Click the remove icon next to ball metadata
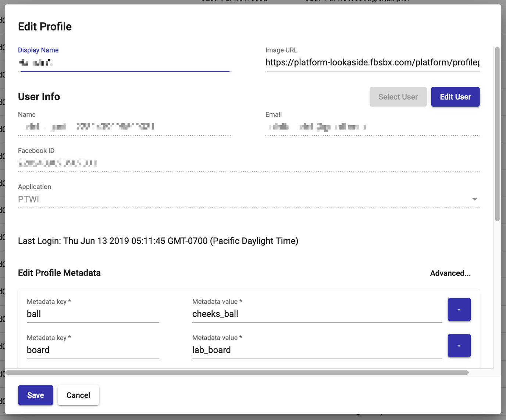Viewport: 506px width, 420px height. tap(459, 309)
